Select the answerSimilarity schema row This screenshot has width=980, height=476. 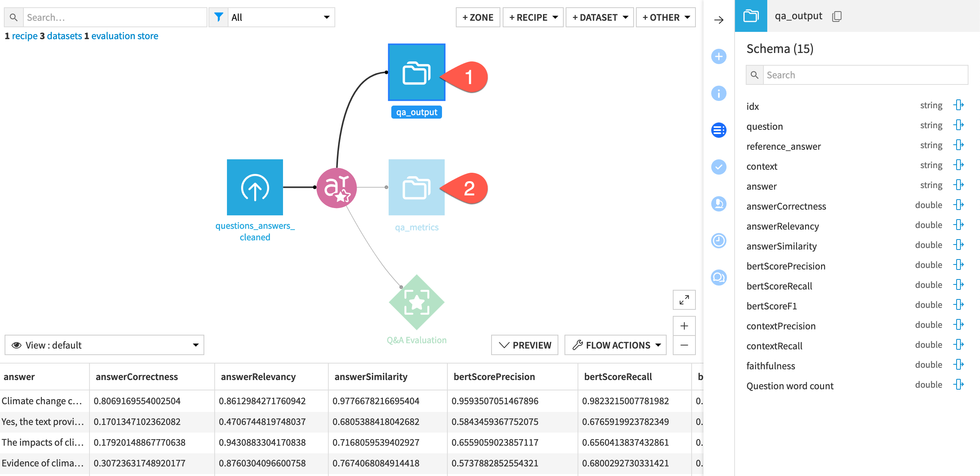tap(856, 246)
